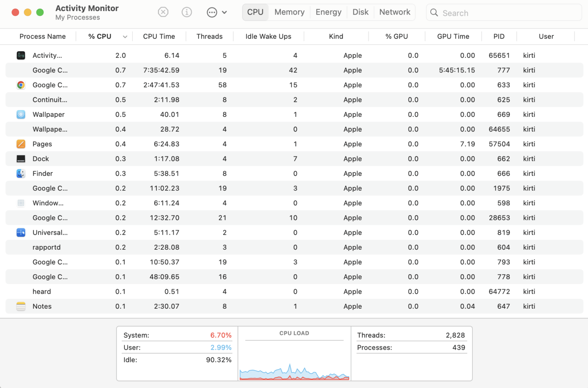Click CPU Time 48:09.65 cell
The image size is (588, 388).
(164, 277)
